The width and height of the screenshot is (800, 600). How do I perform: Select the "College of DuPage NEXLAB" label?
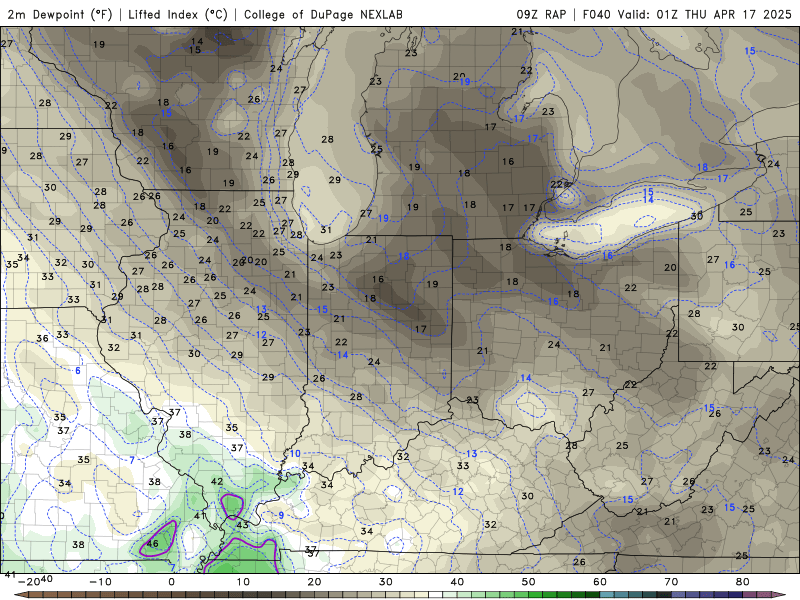(x=323, y=14)
